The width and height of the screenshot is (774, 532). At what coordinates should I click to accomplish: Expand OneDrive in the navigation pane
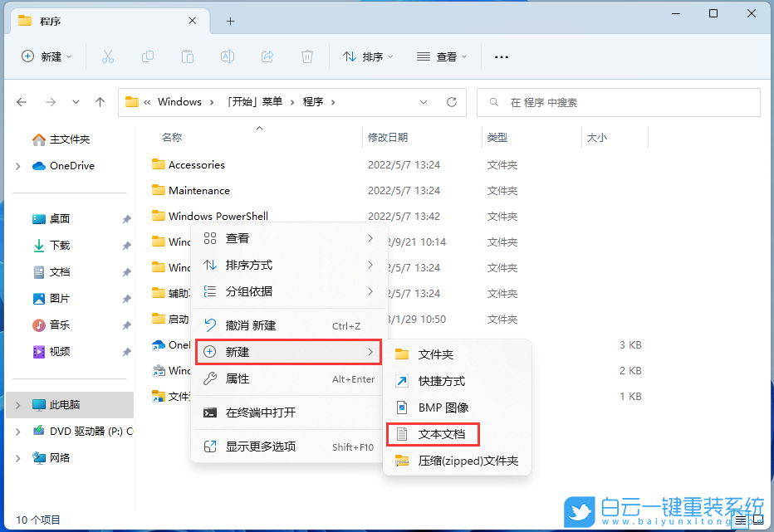coord(16,165)
